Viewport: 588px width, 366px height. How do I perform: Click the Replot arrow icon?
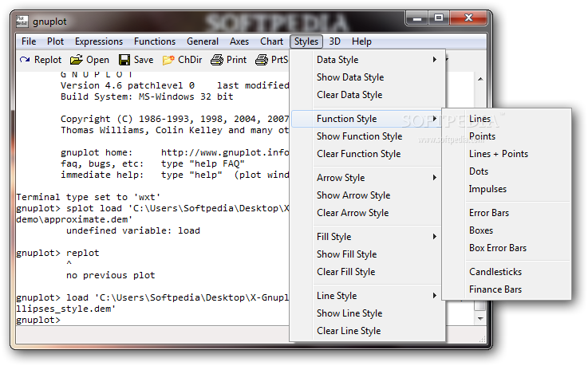[x=25, y=60]
